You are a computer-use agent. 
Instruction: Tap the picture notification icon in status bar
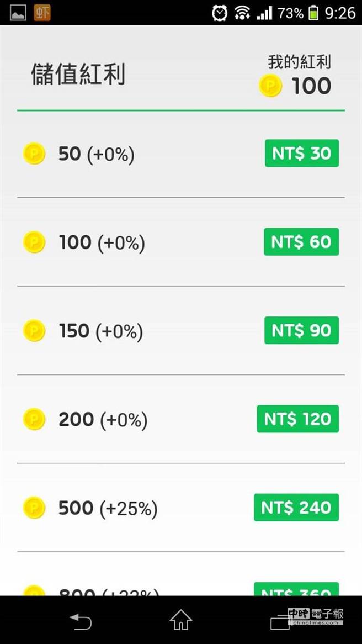18,12
